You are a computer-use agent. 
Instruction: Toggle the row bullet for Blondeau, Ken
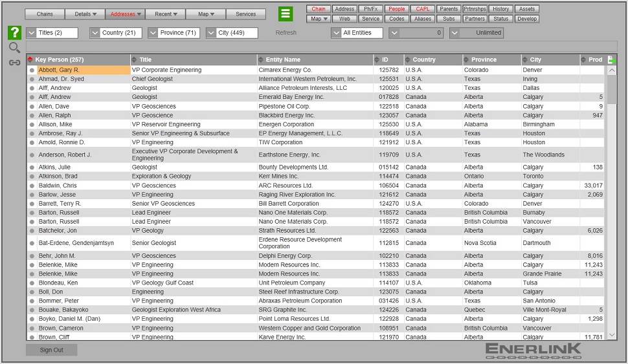[x=32, y=283]
